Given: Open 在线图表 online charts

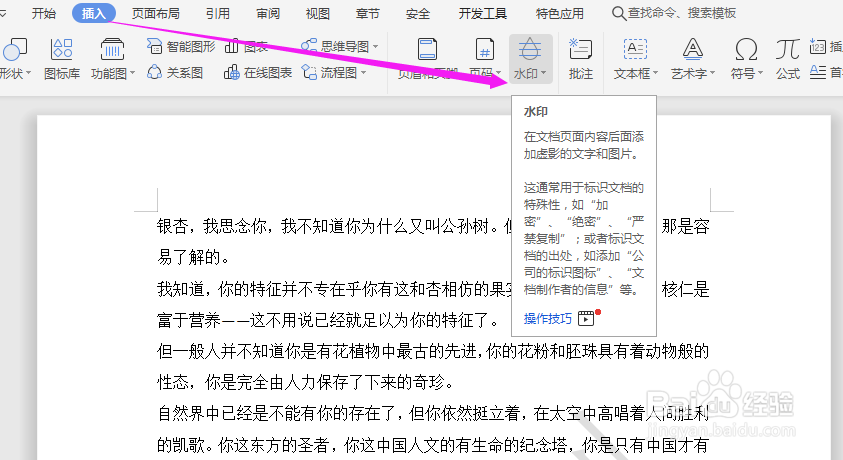Looking at the screenshot, I should click(258, 73).
